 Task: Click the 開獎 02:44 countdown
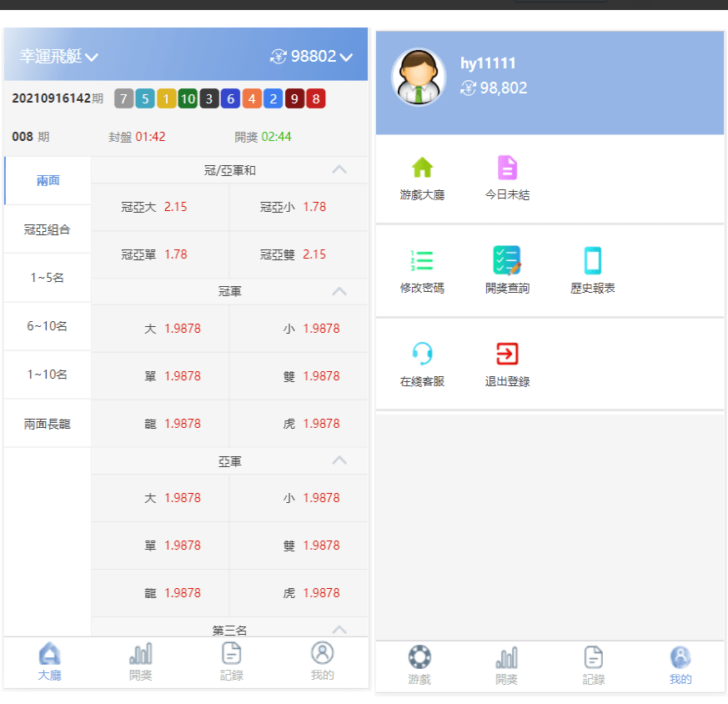tap(263, 137)
